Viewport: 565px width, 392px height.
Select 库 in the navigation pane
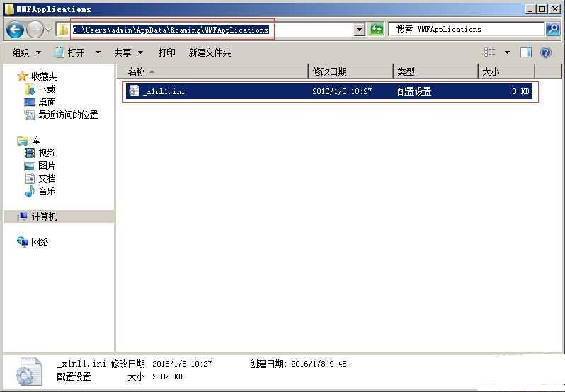tap(35, 140)
